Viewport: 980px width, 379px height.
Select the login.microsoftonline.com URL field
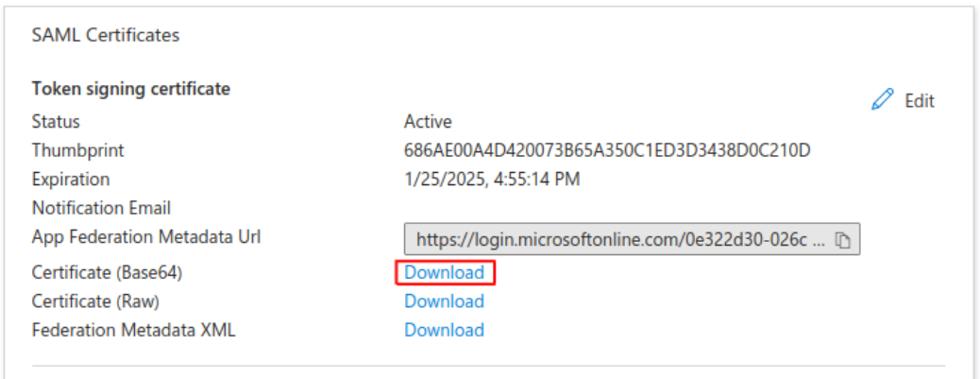[632, 239]
